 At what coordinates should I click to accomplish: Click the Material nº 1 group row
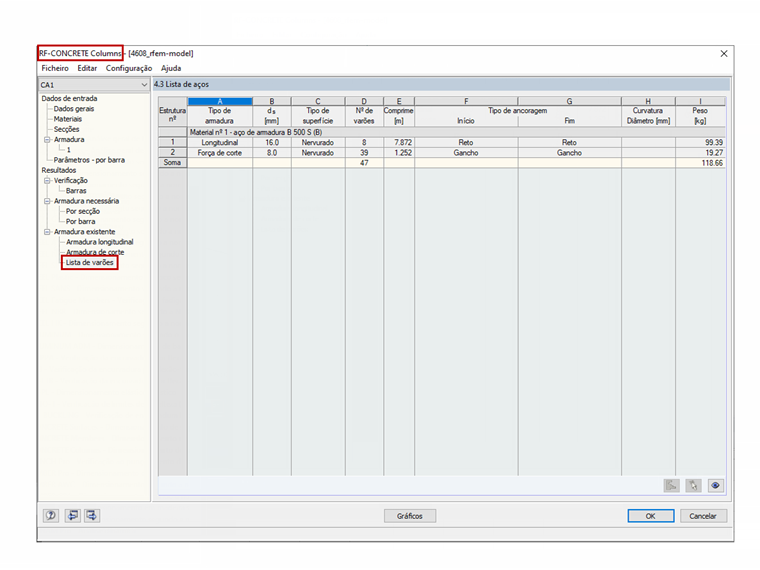(457, 132)
